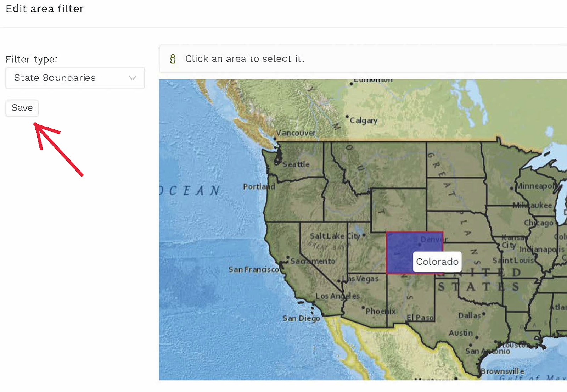Click the Phoenix label on the map
Viewport: 567px width, 392px height.
[381, 312]
